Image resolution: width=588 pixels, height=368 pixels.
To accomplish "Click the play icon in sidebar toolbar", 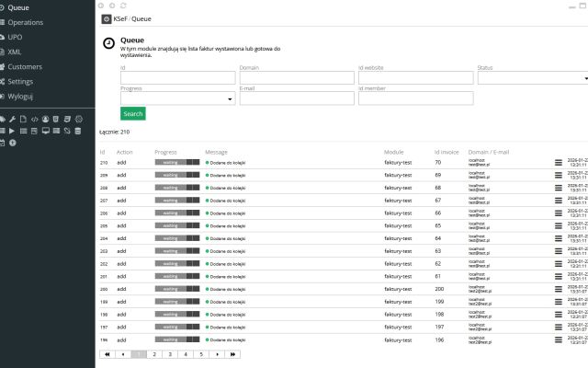I will (12, 131).
